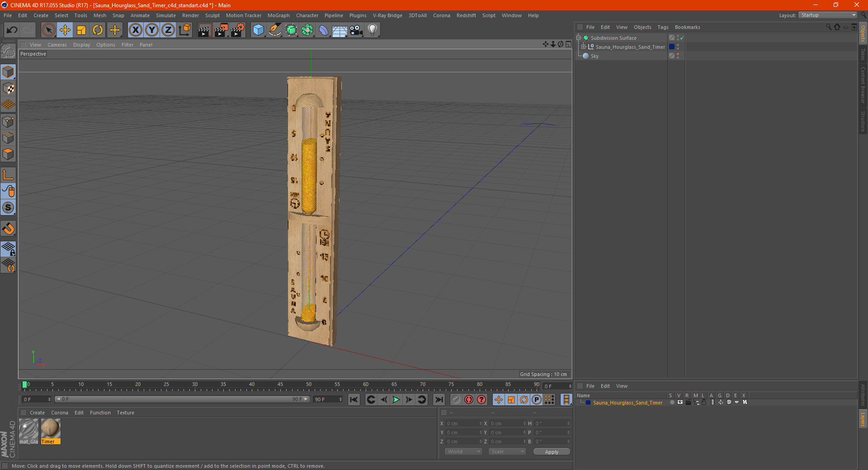Click the preview range slider bar
The height and width of the screenshot is (470, 868).
[x=182, y=399]
